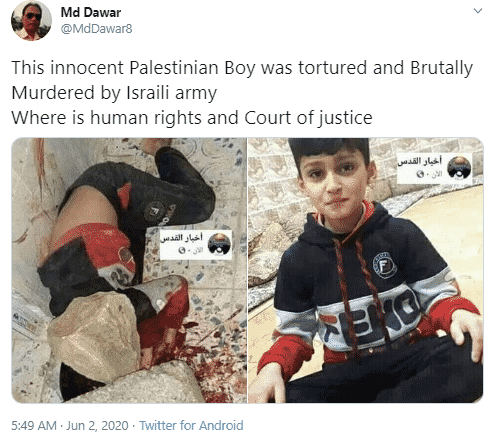Expand the tweet options chevron
The width and height of the screenshot is (493, 436).
click(x=478, y=11)
